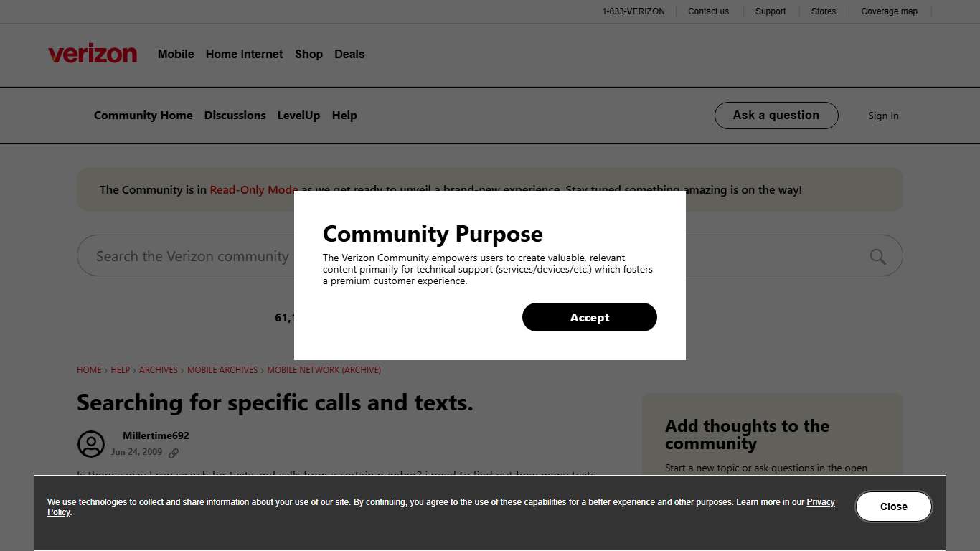This screenshot has height=551, width=980.
Task: Open the Coverage map page
Action: tap(889, 11)
